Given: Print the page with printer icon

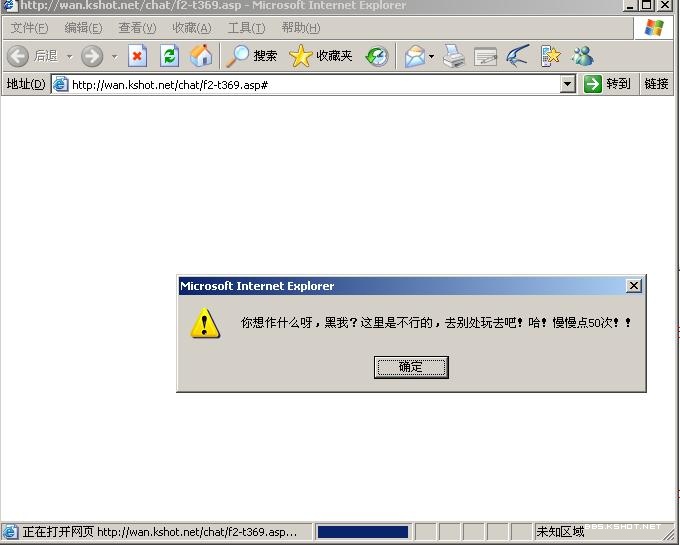Looking at the screenshot, I should [x=454, y=56].
